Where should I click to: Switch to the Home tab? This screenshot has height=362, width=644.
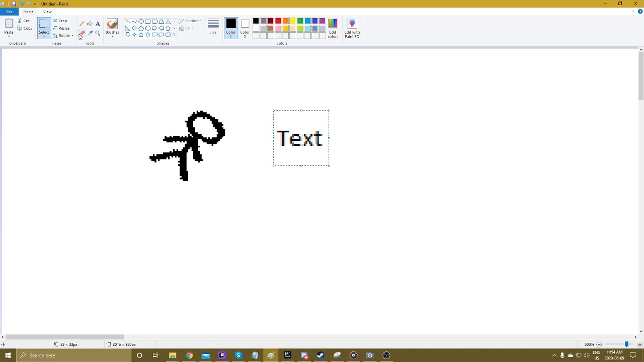click(28, 12)
